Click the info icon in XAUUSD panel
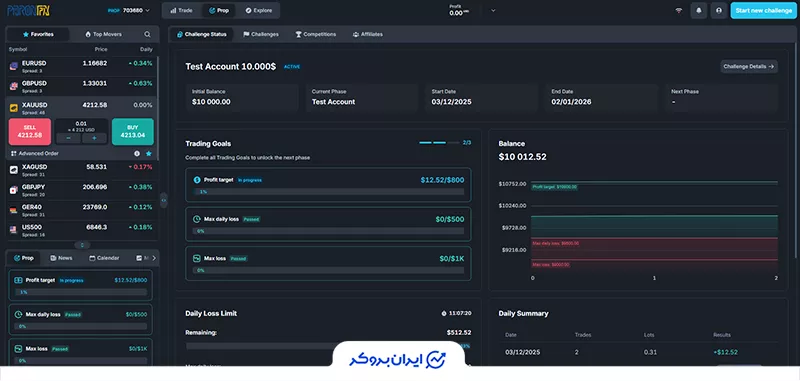Image resolution: width=800 pixels, height=381 pixels. [x=137, y=153]
